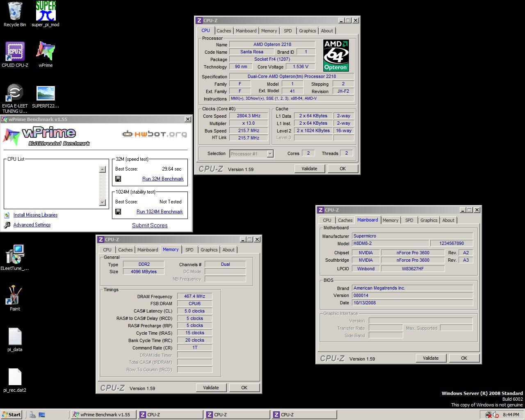Screen dimensions: 525x420
Task: Select the SUPERPI22 image file icon
Action: click(46, 97)
